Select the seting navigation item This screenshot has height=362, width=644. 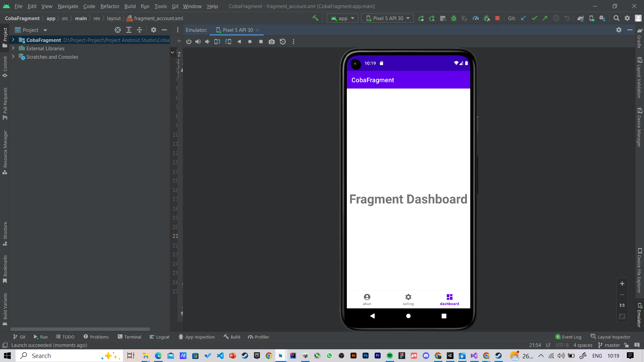(408, 299)
